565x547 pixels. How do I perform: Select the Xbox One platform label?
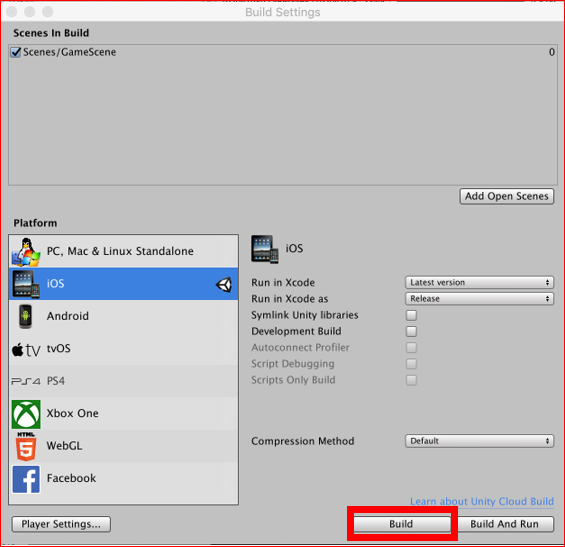[x=72, y=413]
